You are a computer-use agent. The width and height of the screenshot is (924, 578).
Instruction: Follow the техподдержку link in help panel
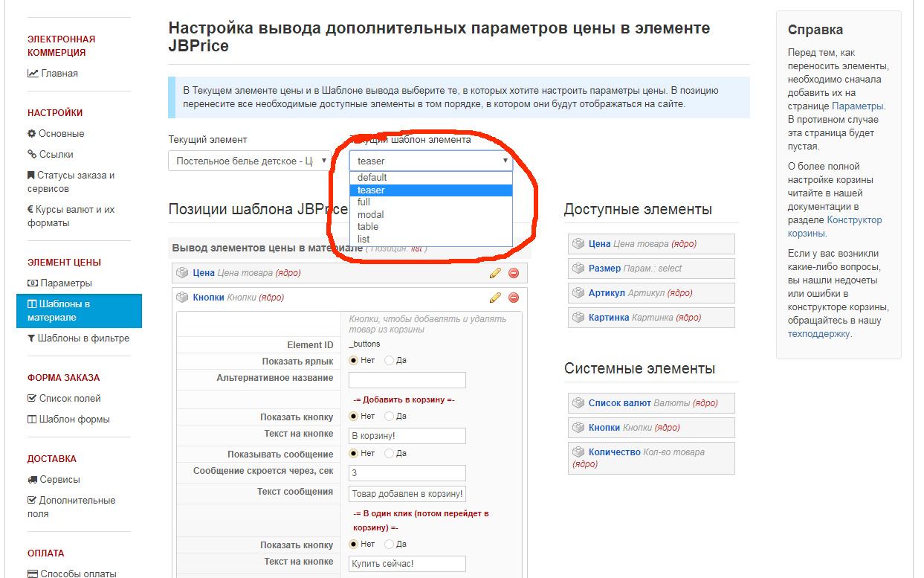point(819,334)
